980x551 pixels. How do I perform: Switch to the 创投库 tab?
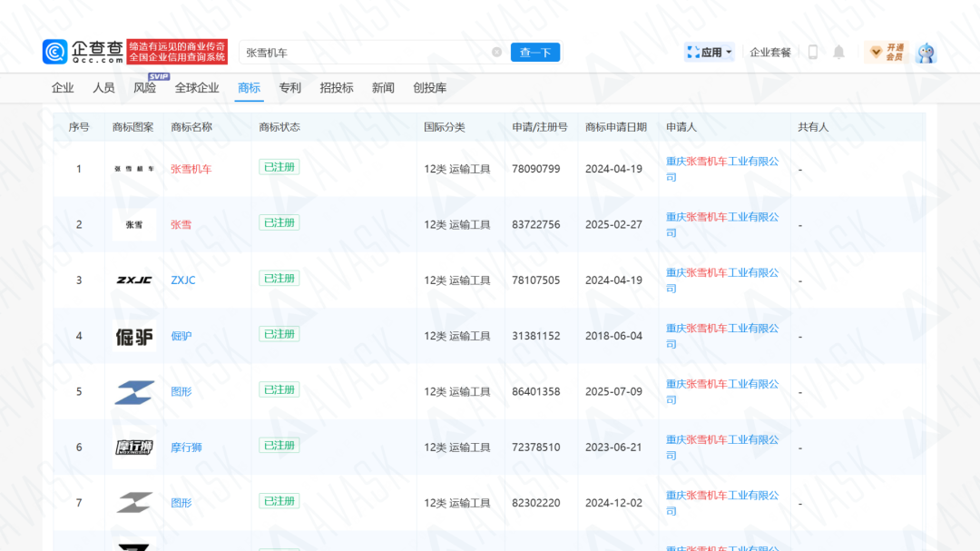[x=430, y=88]
